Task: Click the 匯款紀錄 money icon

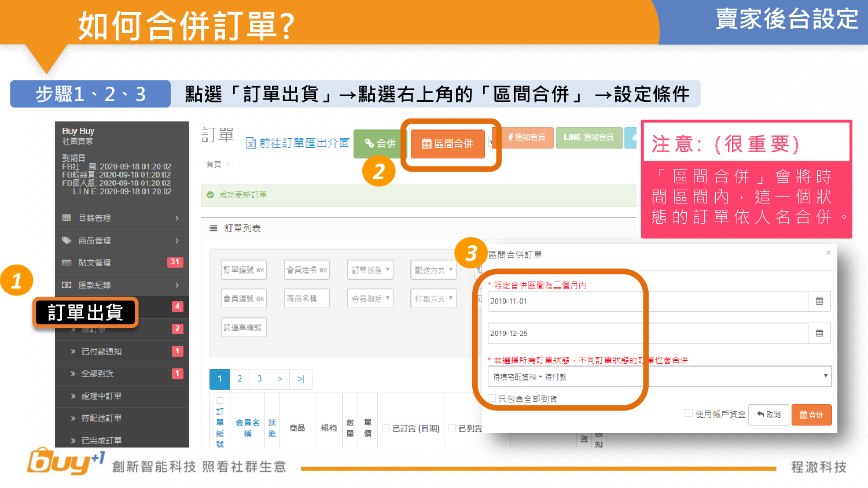Action: 67,285
